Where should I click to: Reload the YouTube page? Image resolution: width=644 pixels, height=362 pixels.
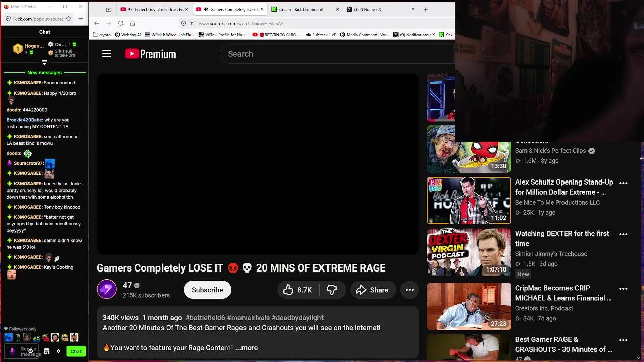(x=121, y=23)
